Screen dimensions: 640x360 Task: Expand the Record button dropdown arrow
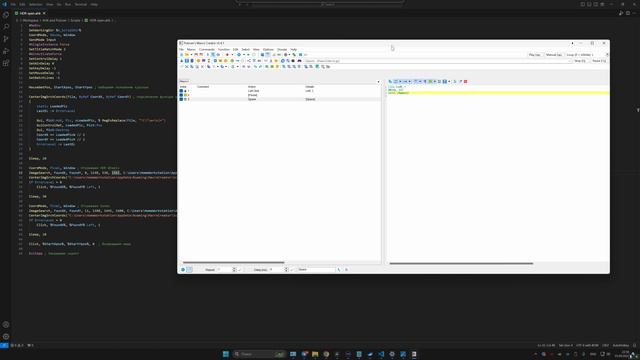click(x=232, y=55)
